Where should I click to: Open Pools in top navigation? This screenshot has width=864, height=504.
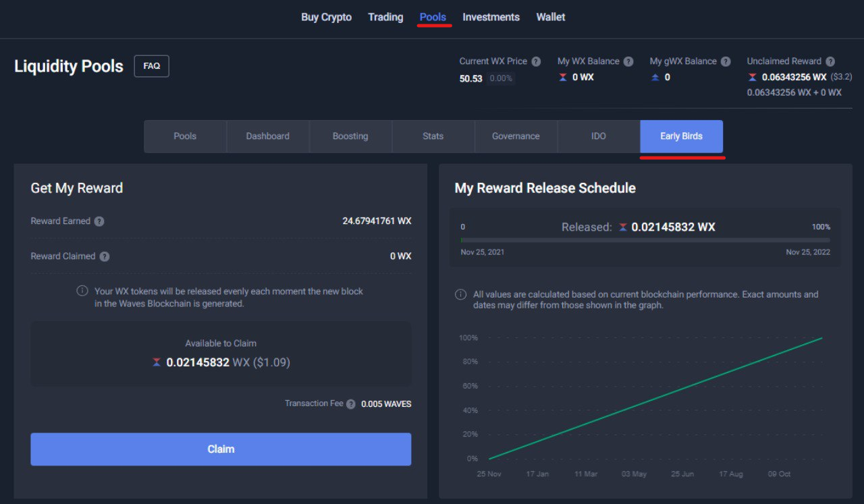pos(433,17)
